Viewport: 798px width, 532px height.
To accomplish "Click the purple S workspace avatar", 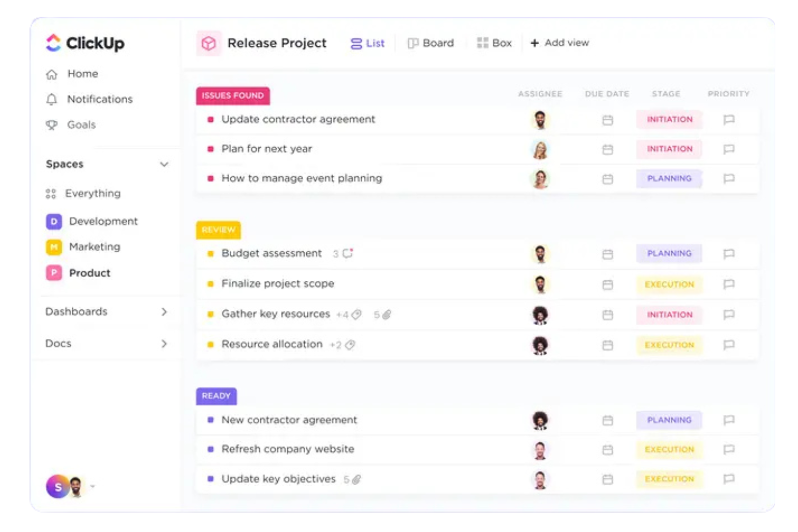I will tap(57, 486).
